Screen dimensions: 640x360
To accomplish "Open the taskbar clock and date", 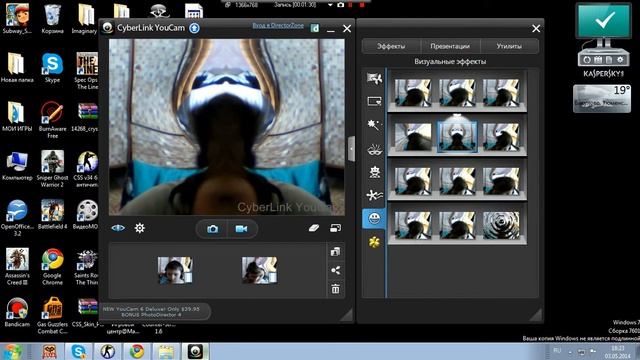I will click(618, 352).
